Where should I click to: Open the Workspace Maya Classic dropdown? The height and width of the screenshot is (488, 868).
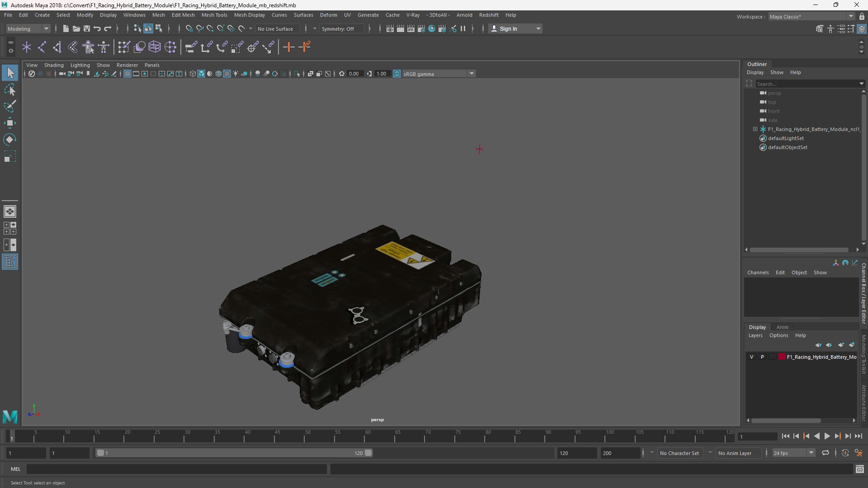pos(811,17)
